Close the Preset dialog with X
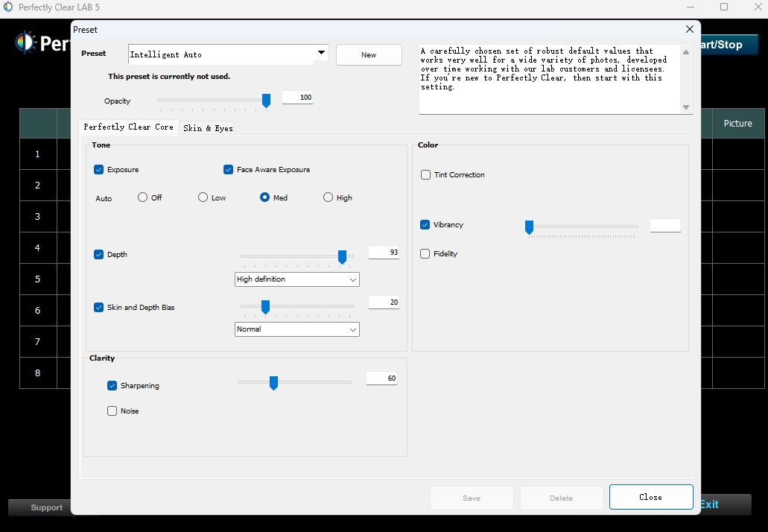Viewport: 768px width, 532px height. [x=689, y=29]
